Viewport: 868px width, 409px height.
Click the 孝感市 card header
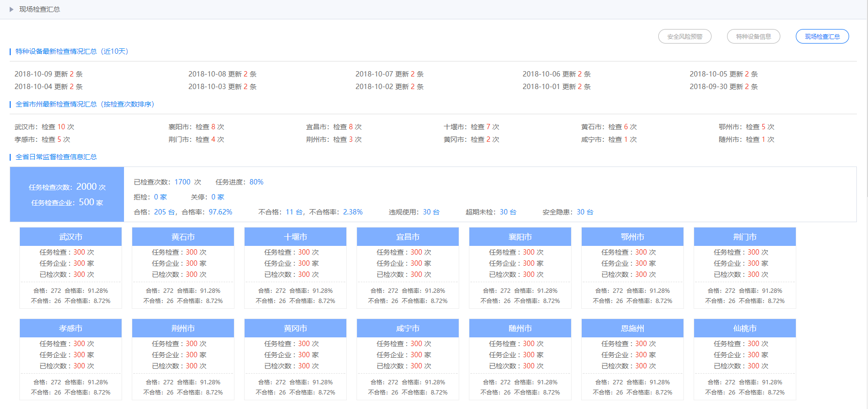[71, 328]
